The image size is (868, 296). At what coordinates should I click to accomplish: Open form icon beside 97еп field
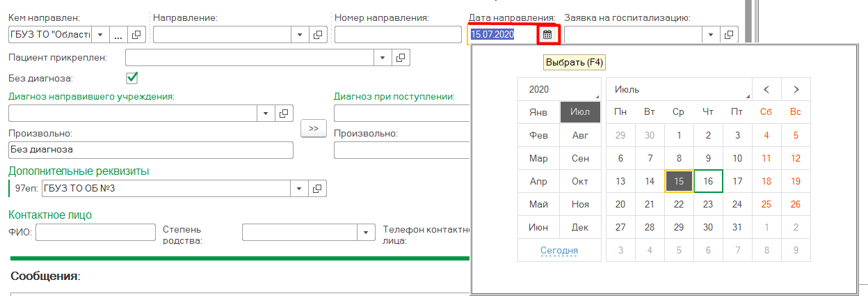(316, 188)
